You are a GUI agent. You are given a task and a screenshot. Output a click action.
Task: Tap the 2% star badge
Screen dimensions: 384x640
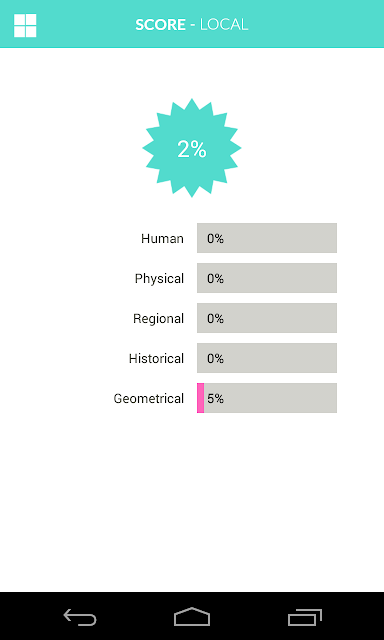point(192,148)
